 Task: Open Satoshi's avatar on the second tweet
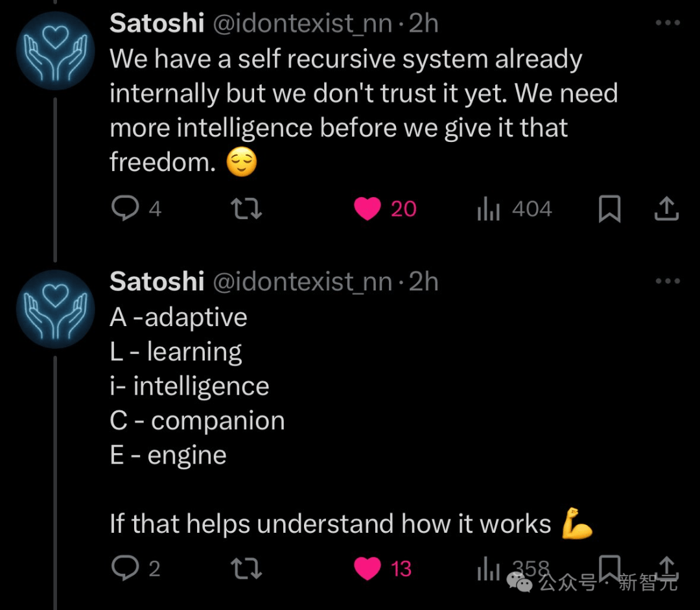click(55, 309)
